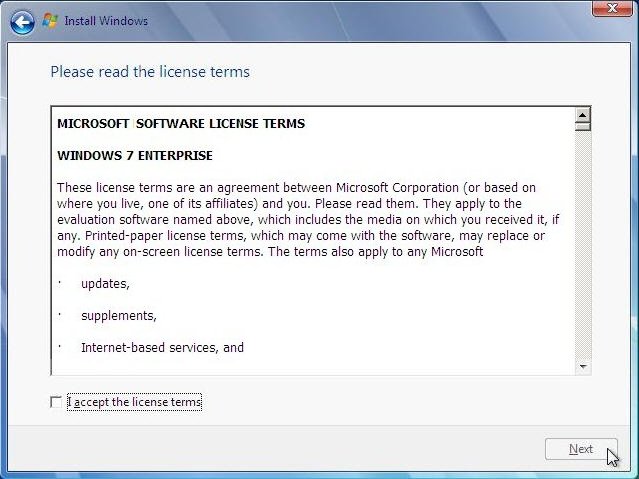This screenshot has width=639, height=479.
Task: Click the "WINDOWS 7 ENTERPRISE" line
Action: [135, 156]
